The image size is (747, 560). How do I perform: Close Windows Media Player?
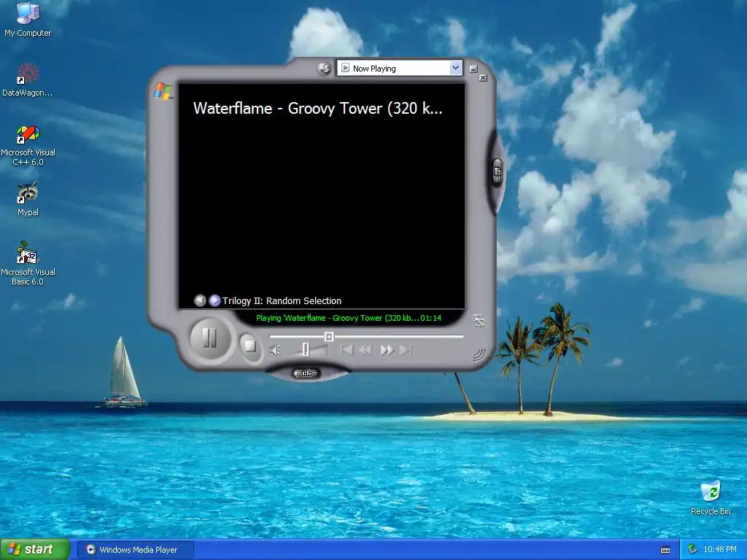(x=483, y=77)
